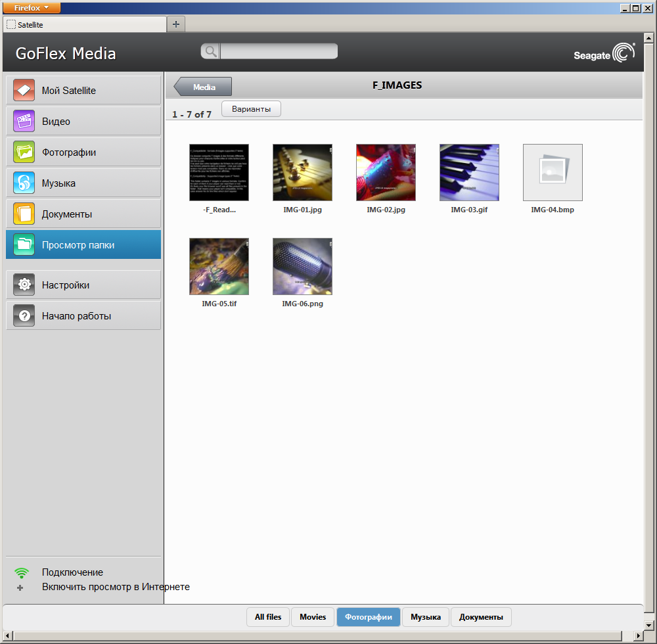Open the Музыка headphones icon
This screenshot has height=644, width=657.
(x=24, y=183)
